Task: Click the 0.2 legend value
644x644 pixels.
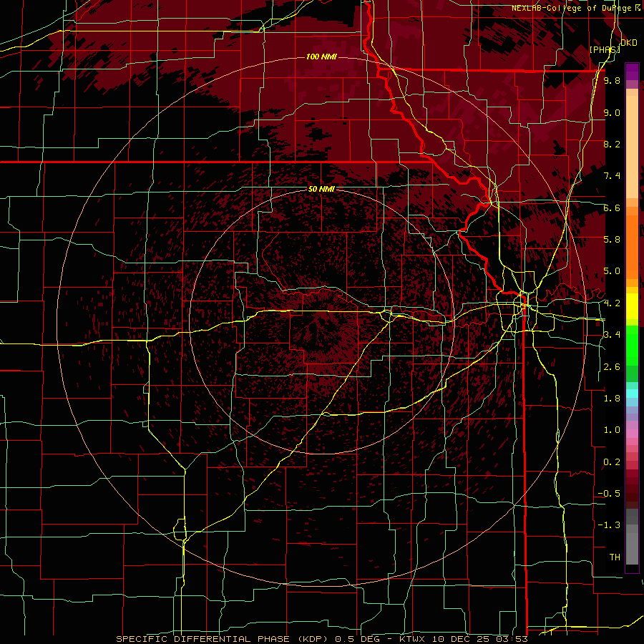Action: pos(612,462)
